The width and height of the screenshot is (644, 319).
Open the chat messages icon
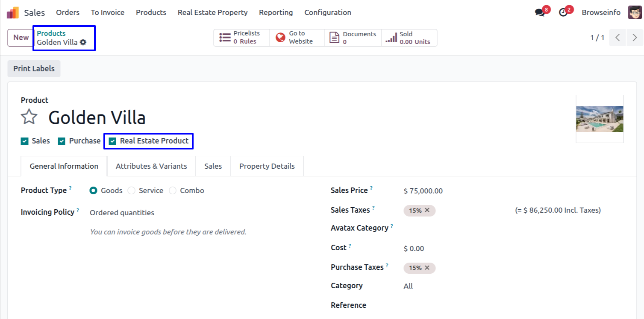[x=540, y=13]
